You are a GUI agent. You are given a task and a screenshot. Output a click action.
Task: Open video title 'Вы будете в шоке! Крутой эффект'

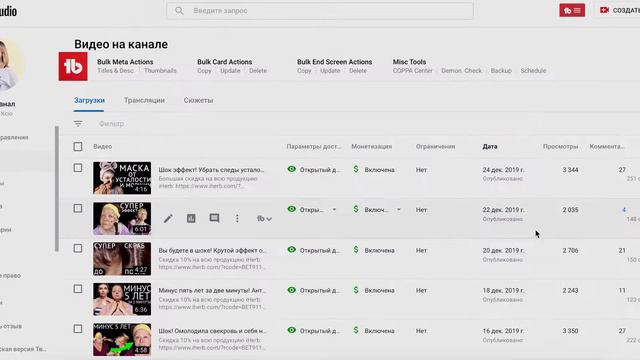pyautogui.click(x=212, y=251)
